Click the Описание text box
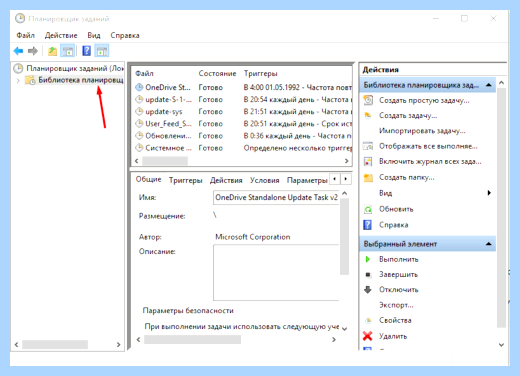Viewport: 520px width, 376px height. [276, 273]
